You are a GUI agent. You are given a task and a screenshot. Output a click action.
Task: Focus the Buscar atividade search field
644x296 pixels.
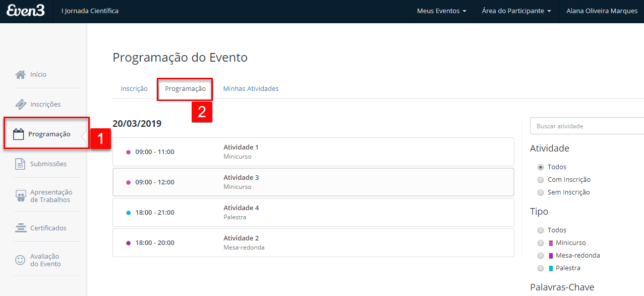click(x=587, y=126)
